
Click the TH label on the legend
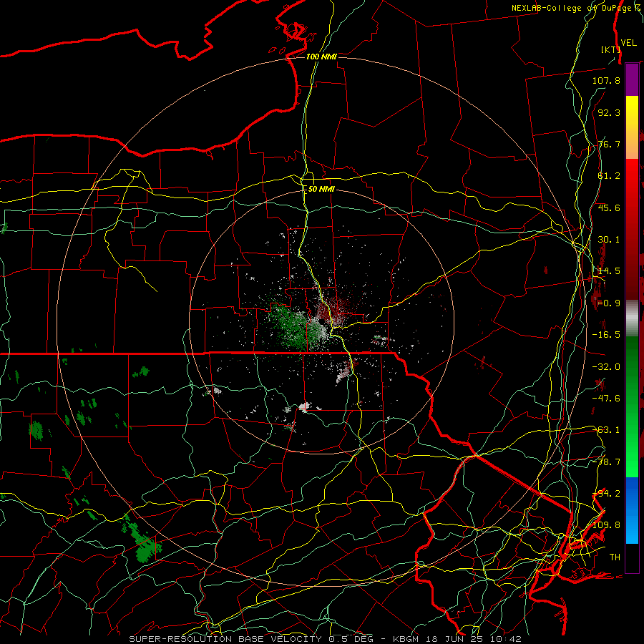click(615, 557)
